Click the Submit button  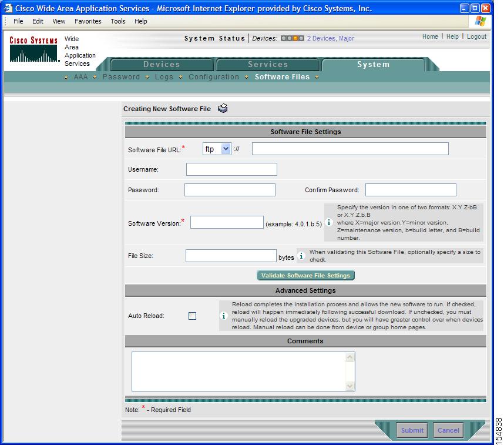coord(412,430)
